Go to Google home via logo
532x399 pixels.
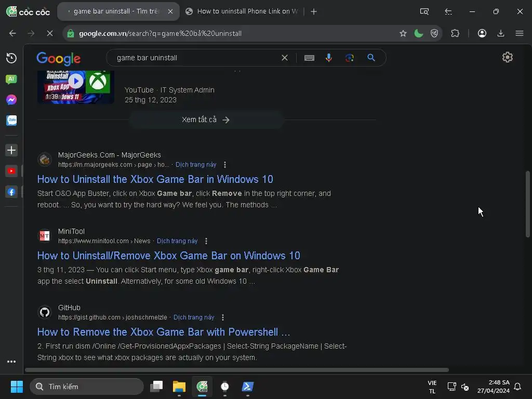tap(58, 59)
